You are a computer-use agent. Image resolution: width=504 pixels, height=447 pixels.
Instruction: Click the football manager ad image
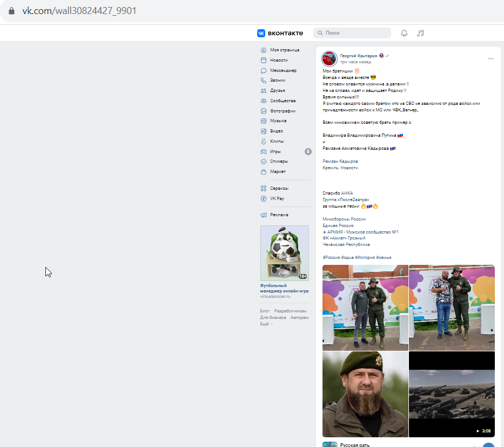(285, 253)
